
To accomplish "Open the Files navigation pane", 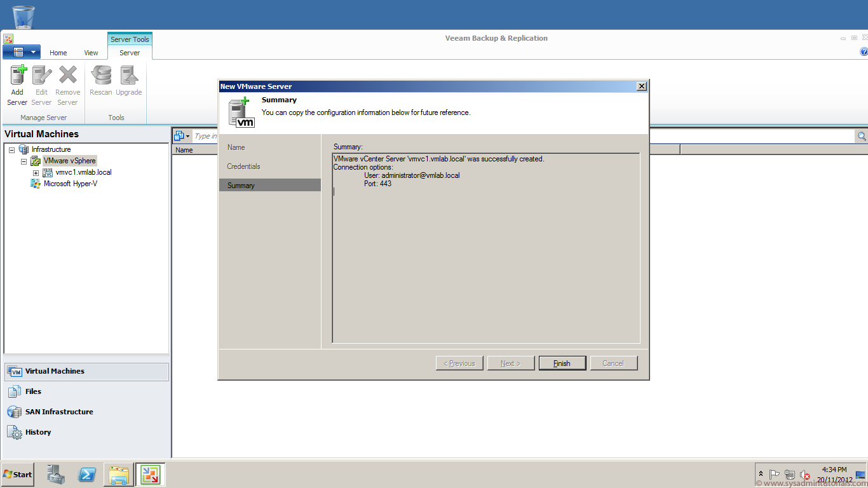I will (x=86, y=391).
